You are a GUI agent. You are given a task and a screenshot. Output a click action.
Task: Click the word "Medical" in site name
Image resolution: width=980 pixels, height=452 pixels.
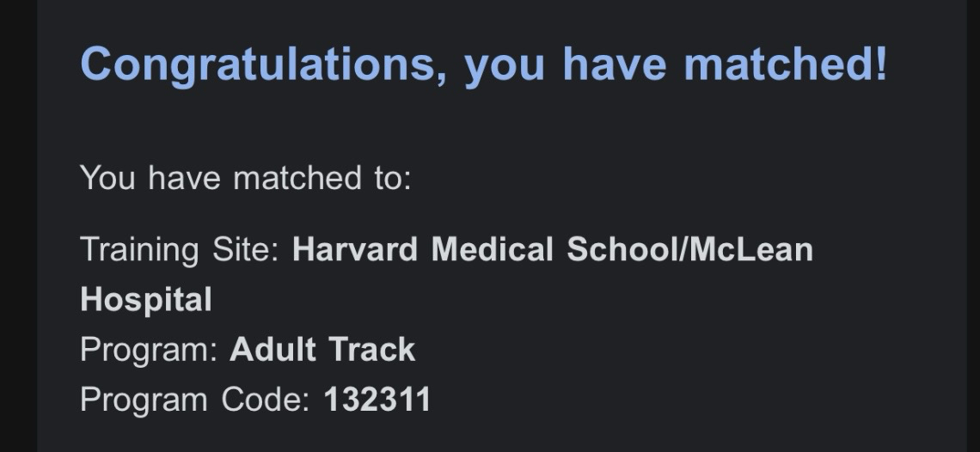(x=492, y=250)
